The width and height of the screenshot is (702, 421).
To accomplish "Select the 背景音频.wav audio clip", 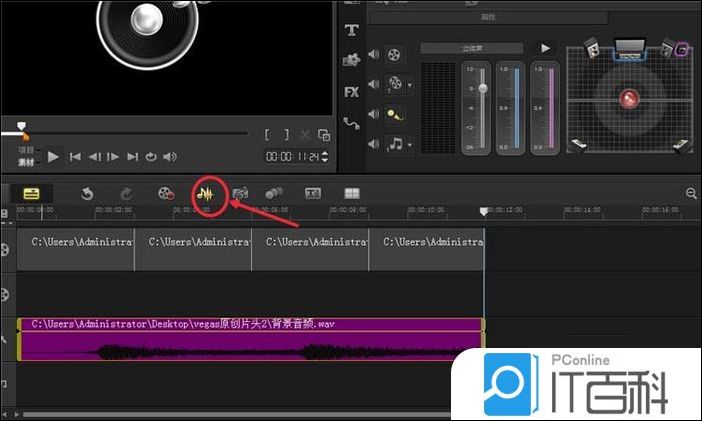I will [x=251, y=339].
